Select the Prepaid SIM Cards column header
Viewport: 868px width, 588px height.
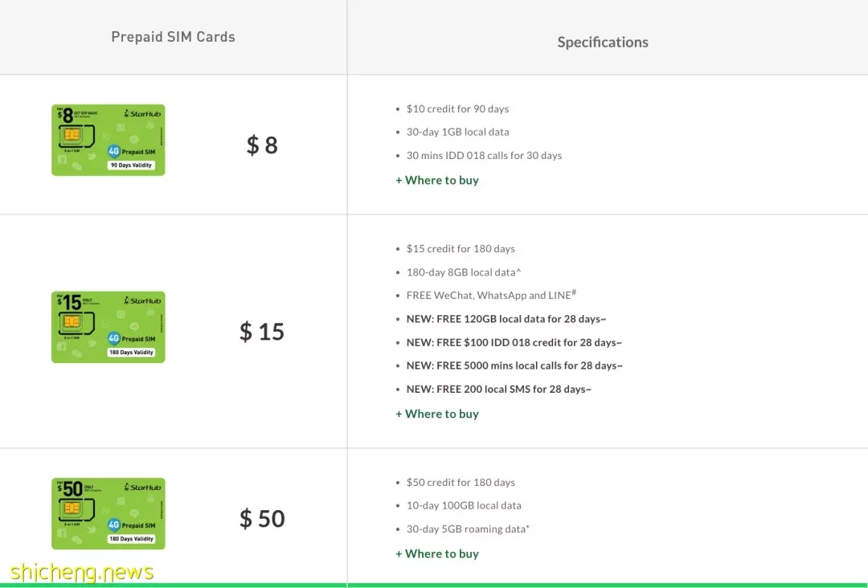pyautogui.click(x=174, y=37)
